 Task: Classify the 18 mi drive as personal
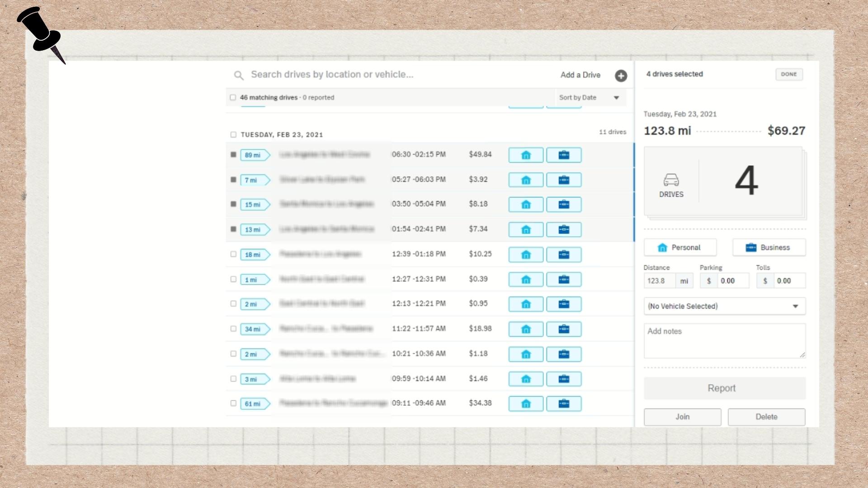pyautogui.click(x=526, y=254)
